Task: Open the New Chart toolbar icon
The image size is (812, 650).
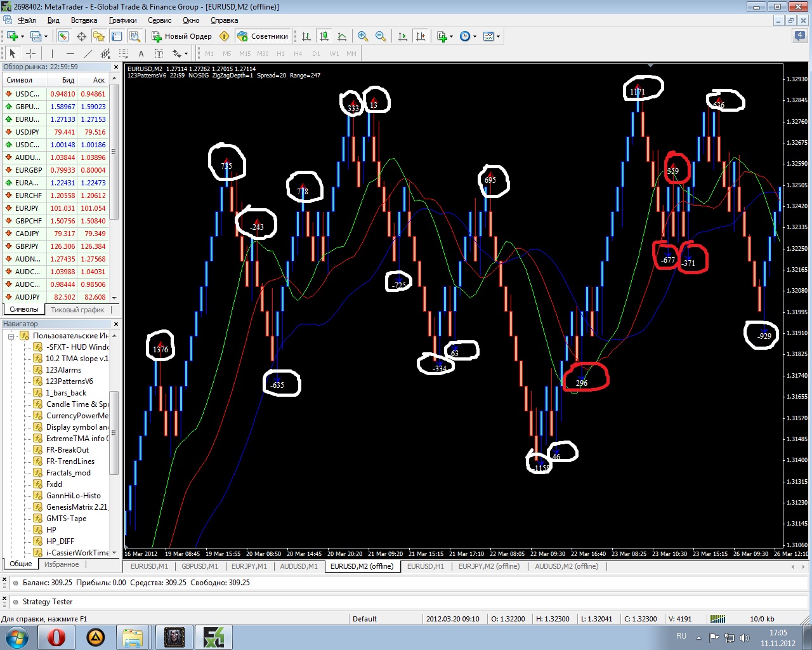Action: coord(12,36)
